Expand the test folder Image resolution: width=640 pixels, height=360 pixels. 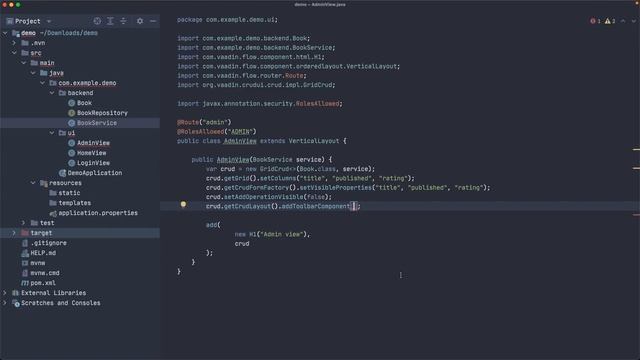pyautogui.click(x=24, y=223)
